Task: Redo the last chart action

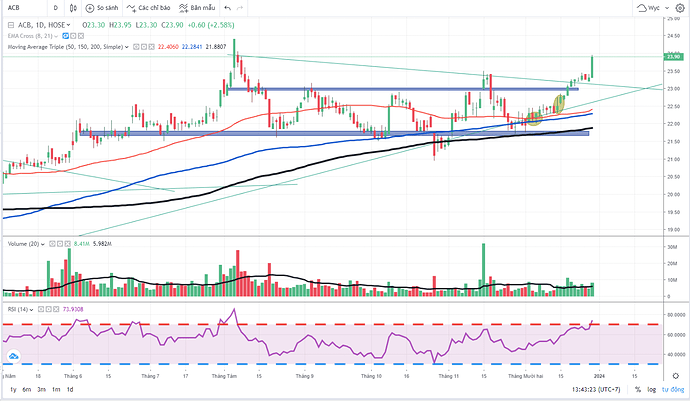Action: pos(240,8)
